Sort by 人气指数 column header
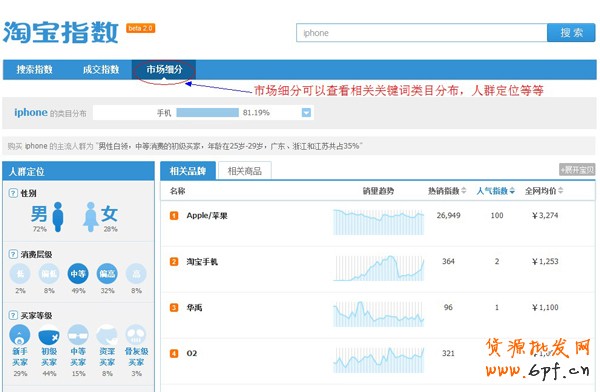The width and height of the screenshot is (600, 392). [496, 191]
